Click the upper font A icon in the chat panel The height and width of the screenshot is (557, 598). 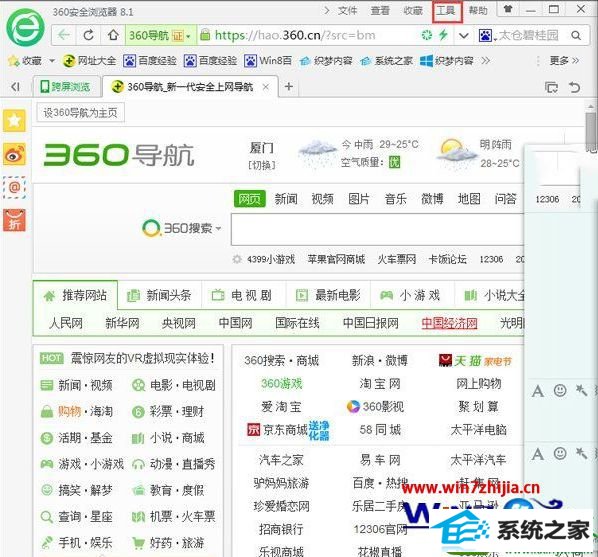tap(538, 391)
